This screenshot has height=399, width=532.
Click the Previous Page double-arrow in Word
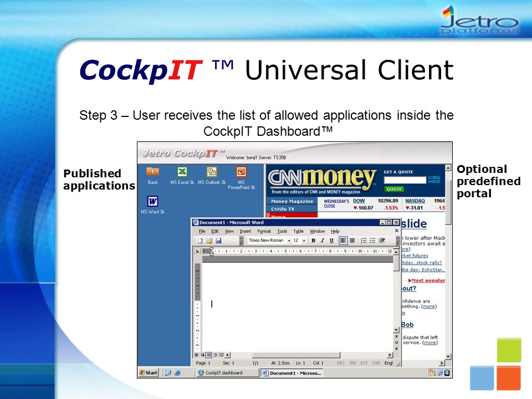point(396,336)
